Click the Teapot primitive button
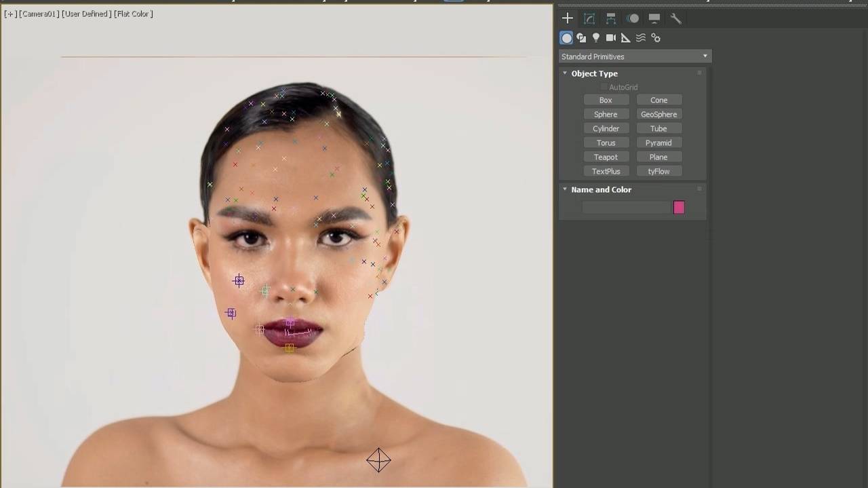The image size is (868, 488). coord(606,157)
